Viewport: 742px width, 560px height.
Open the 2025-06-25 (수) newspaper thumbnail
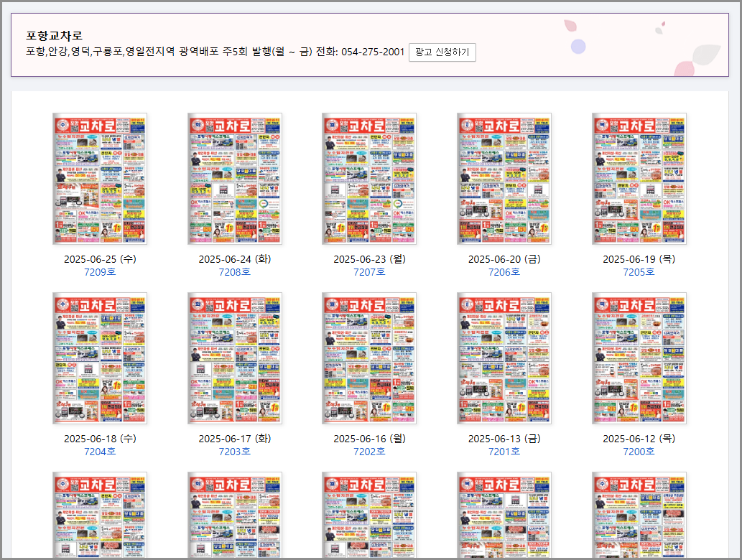point(100,178)
